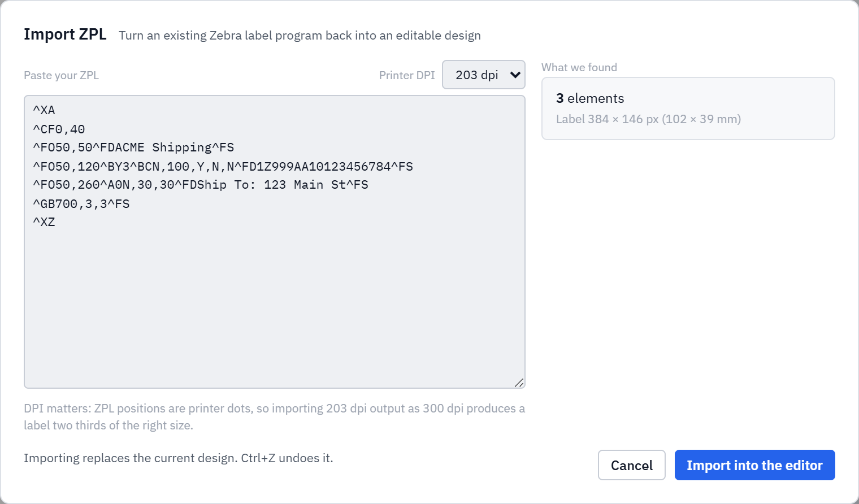Click the barcode line with 1Z999AA10123456784
Viewport: 859px width, 504px height.
click(223, 166)
